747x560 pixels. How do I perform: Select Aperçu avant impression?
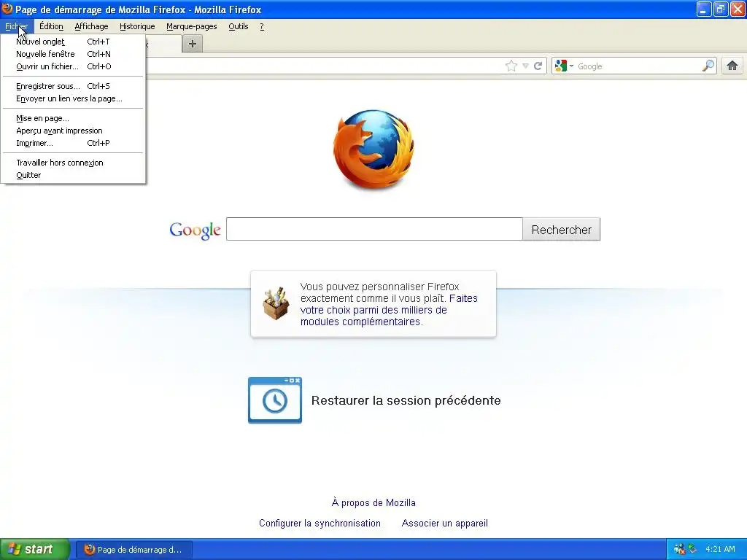pyautogui.click(x=74, y=131)
